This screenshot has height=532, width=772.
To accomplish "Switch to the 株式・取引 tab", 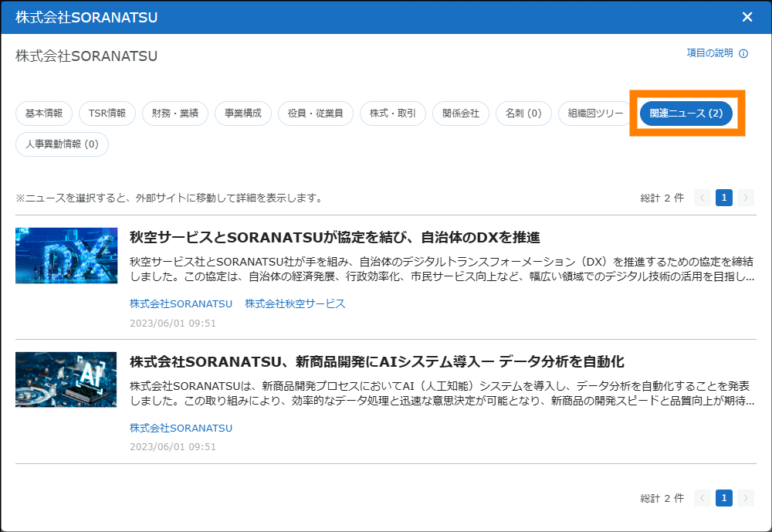I will [393, 114].
